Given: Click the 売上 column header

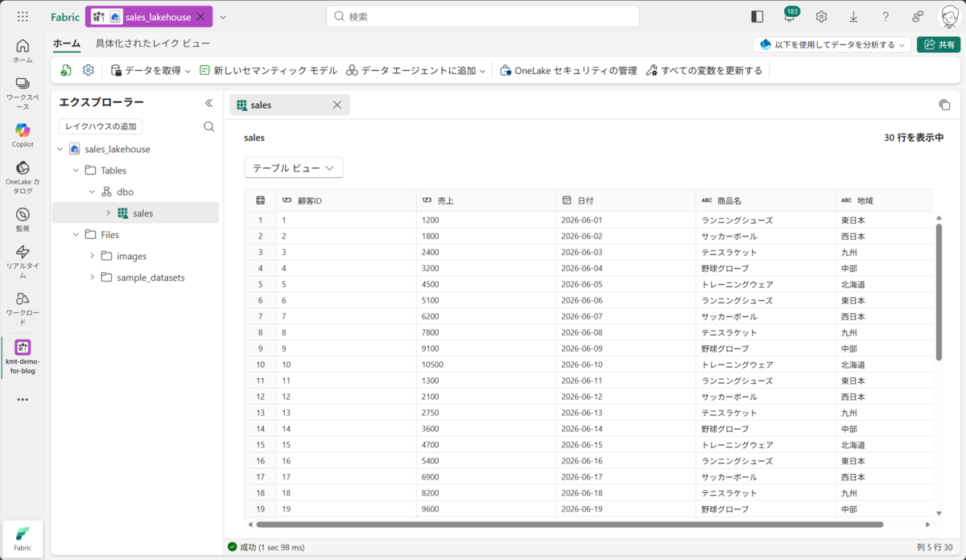Looking at the screenshot, I should coord(486,200).
